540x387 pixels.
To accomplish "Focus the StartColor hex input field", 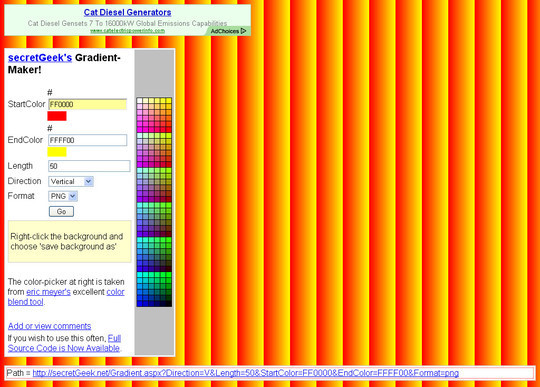I will (87, 104).
